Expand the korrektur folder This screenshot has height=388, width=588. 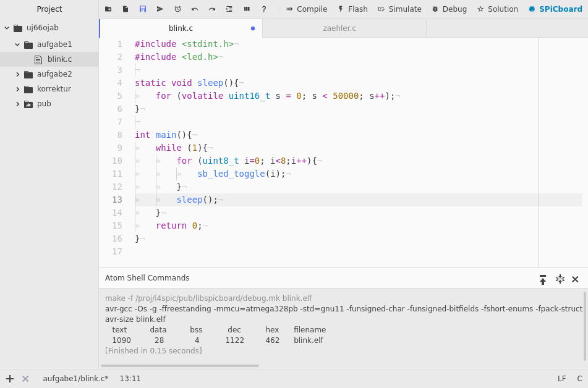(17, 89)
